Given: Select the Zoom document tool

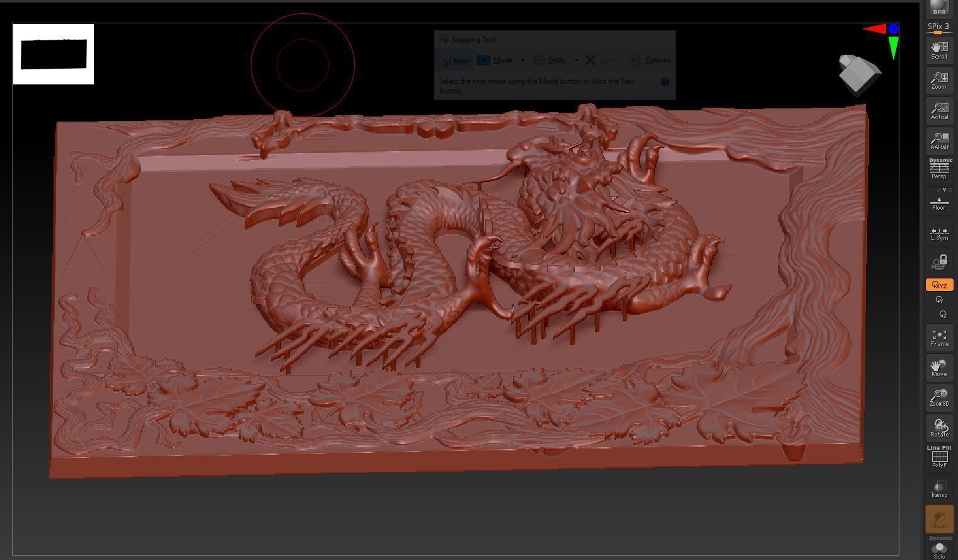Looking at the screenshot, I should click(939, 80).
